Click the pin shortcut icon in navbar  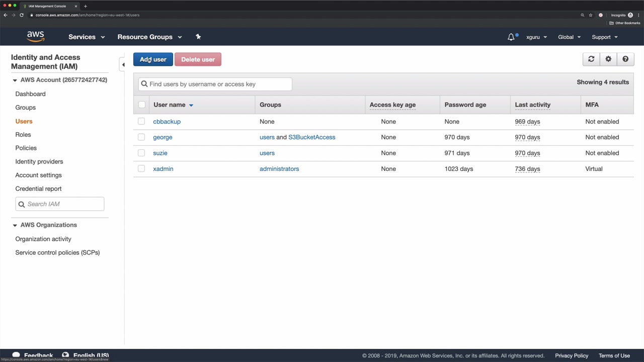point(198,37)
